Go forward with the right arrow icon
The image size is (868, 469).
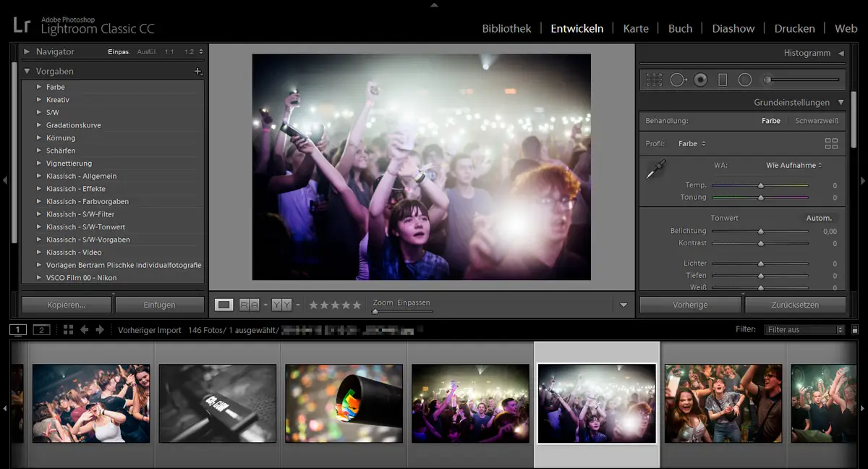[x=100, y=330]
